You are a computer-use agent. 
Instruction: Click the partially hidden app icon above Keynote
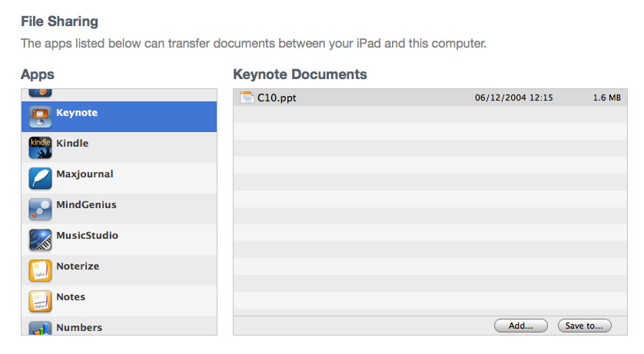click(40, 93)
